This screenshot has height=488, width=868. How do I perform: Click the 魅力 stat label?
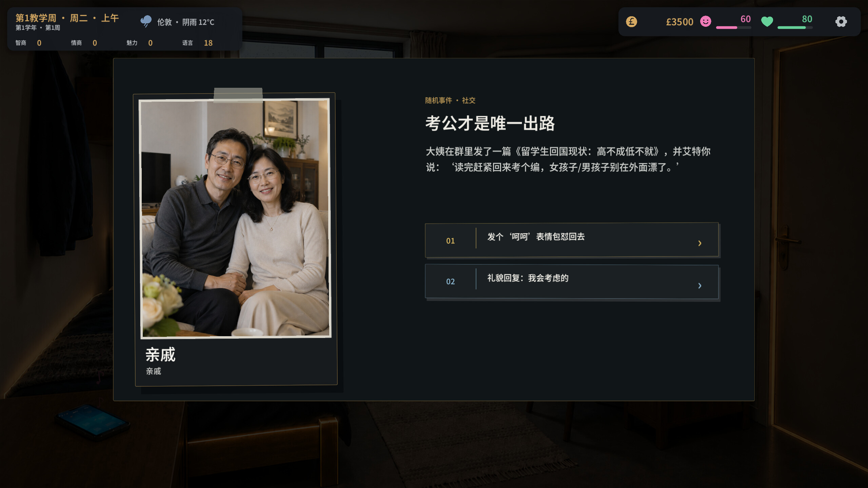click(132, 43)
